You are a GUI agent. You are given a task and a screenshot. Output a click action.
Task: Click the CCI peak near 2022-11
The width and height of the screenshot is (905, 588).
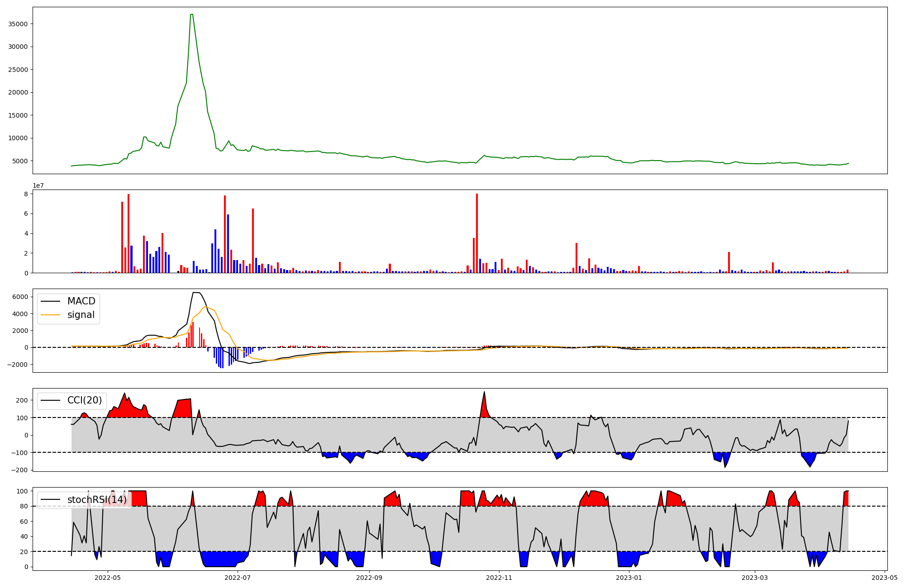484,392
